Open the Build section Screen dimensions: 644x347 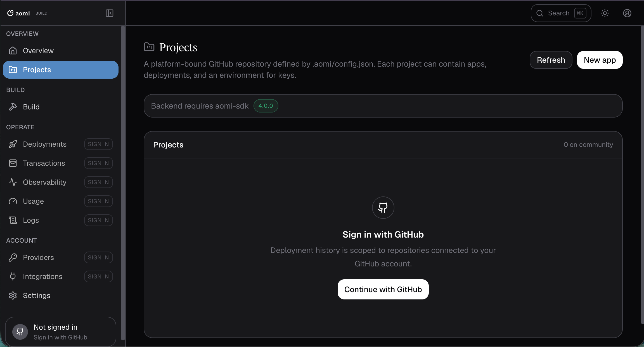[x=61, y=107]
